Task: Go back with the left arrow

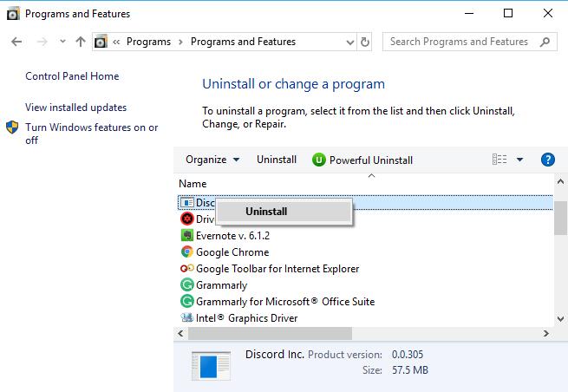Action: (16, 42)
